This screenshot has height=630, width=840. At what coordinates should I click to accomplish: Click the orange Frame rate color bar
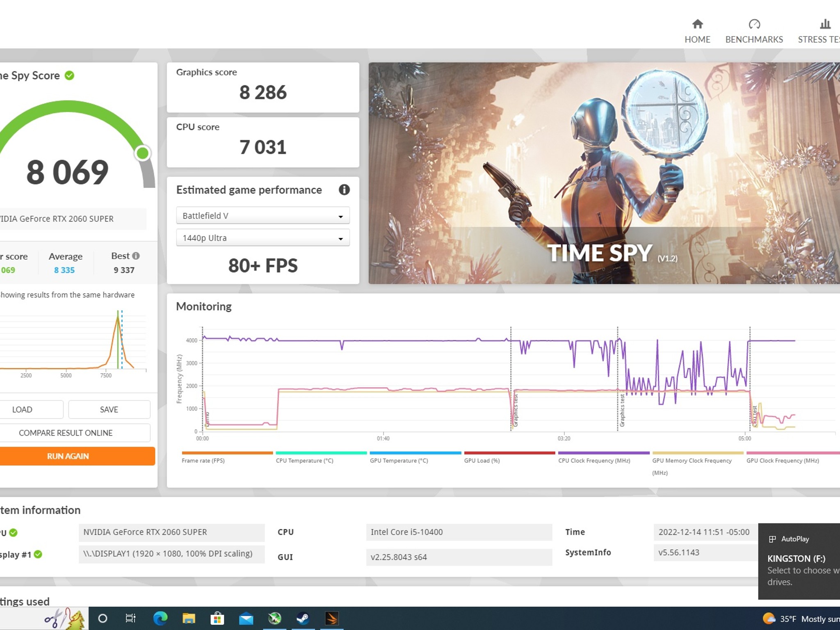227,453
